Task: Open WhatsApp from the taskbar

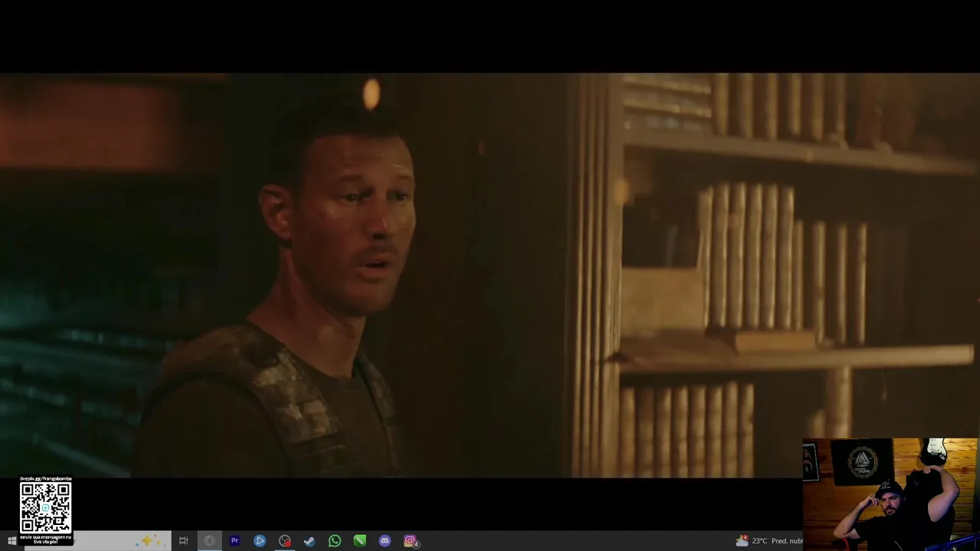Action: click(x=335, y=541)
